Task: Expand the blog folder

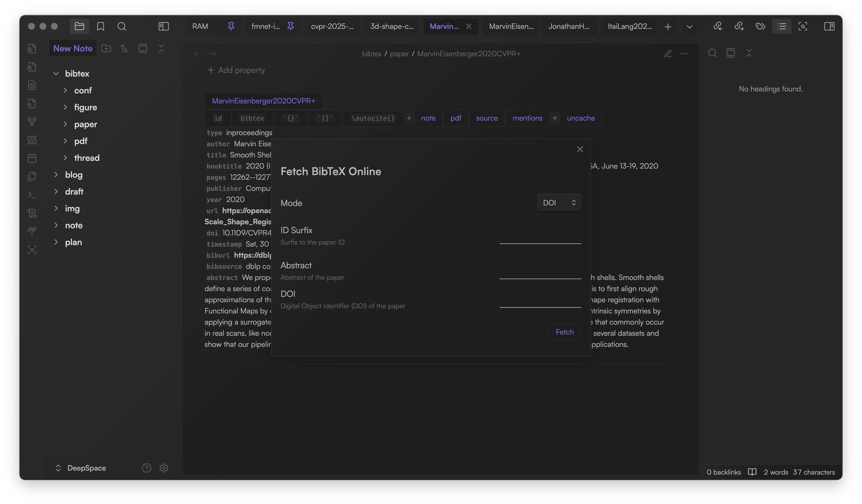Action: 73,175
